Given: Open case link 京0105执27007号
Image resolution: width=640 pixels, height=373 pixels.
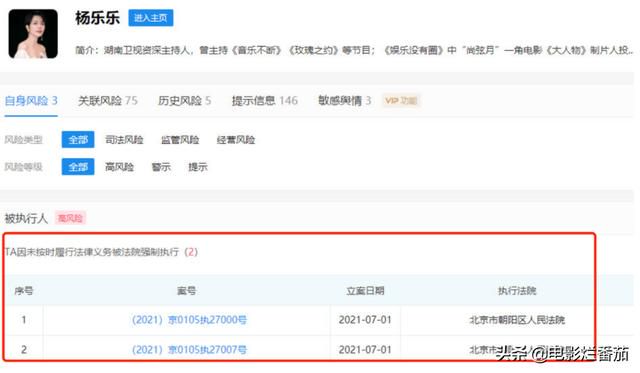Looking at the screenshot, I should [x=189, y=349].
